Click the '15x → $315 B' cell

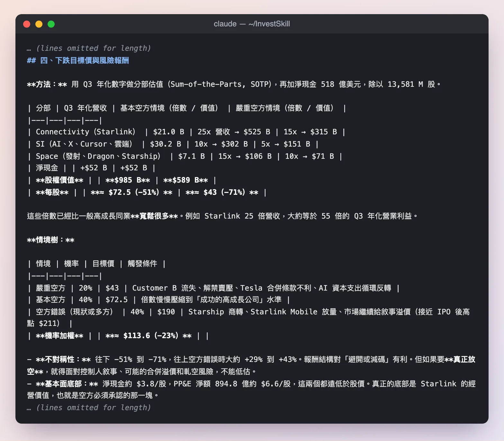pos(310,132)
